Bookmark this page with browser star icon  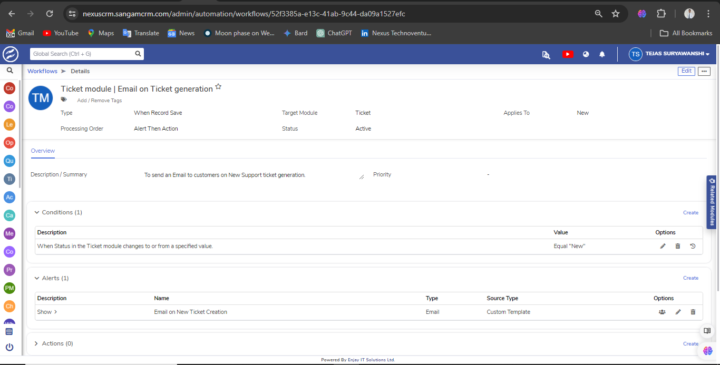pyautogui.click(x=616, y=14)
